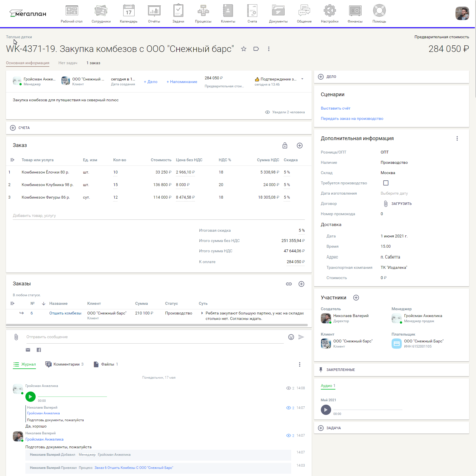Expand the Подтверждение status dropdown
The height and width of the screenshot is (476, 476).
tap(302, 79)
